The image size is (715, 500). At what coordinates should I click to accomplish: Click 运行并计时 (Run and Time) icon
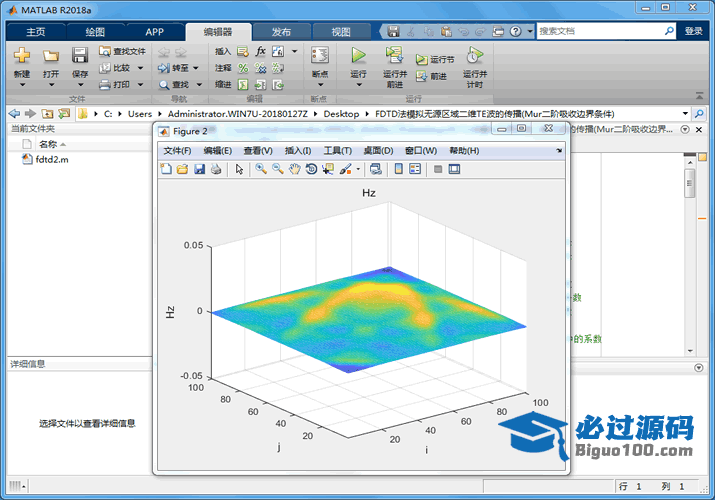[x=475, y=55]
